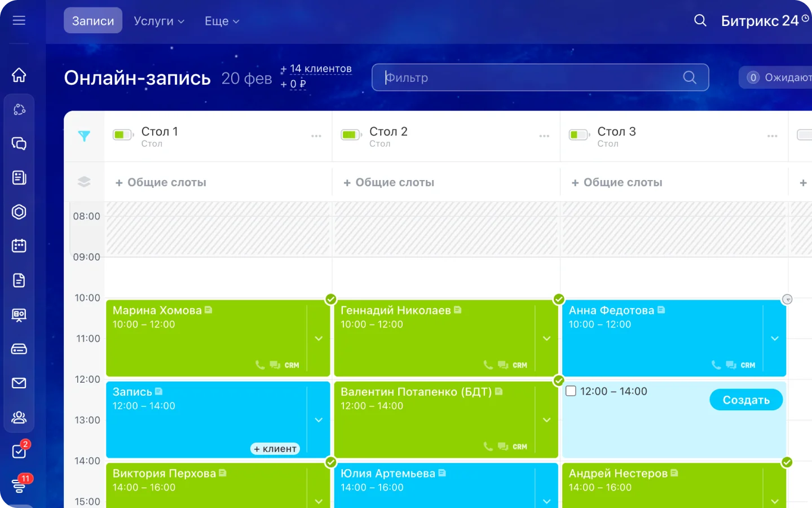Expand Геннадий Николаев booking chevron

(546, 339)
